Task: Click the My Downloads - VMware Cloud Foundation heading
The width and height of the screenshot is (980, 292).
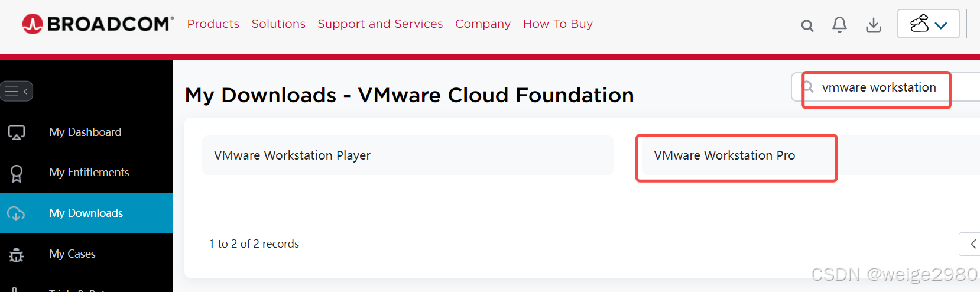Action: click(409, 95)
